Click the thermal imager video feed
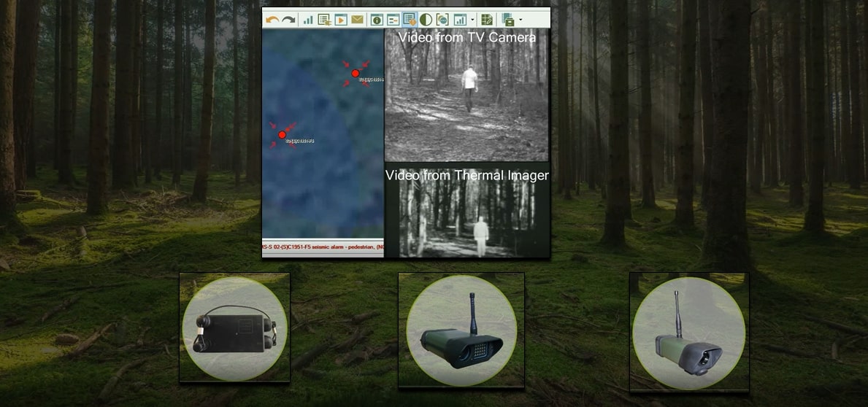The image size is (868, 407). [x=466, y=212]
